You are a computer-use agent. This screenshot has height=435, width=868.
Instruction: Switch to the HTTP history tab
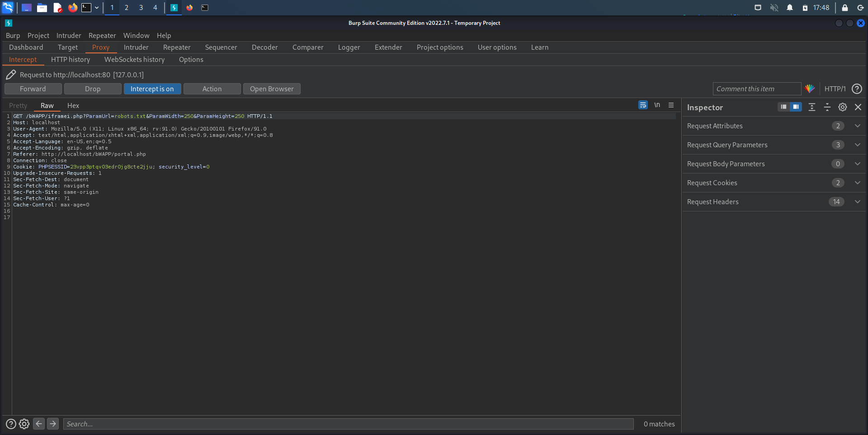tap(71, 60)
